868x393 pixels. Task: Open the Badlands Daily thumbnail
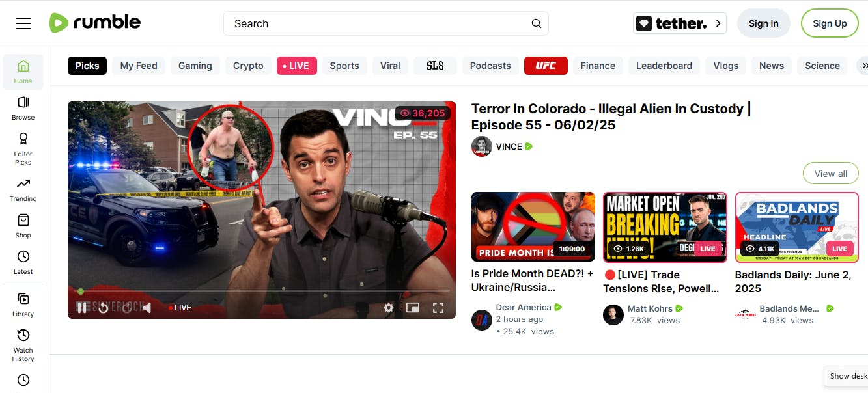(x=797, y=227)
